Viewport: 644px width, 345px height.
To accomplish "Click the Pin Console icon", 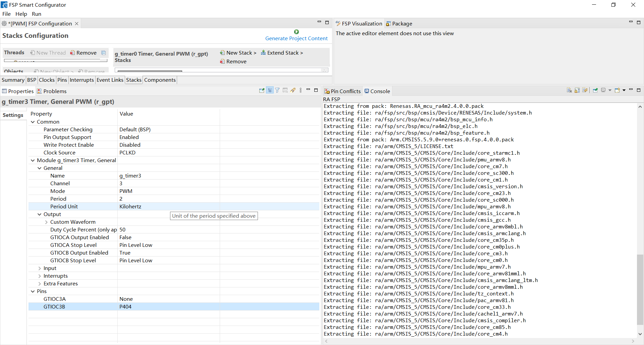I will pyautogui.click(x=595, y=90).
